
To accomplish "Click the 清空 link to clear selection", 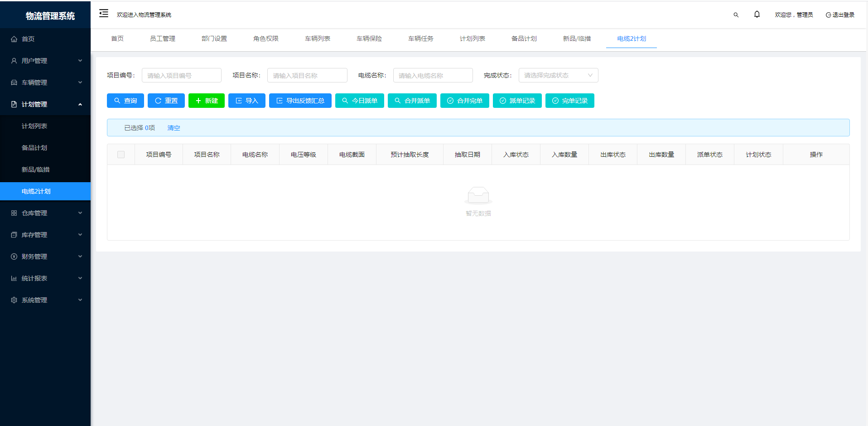I will click(174, 128).
